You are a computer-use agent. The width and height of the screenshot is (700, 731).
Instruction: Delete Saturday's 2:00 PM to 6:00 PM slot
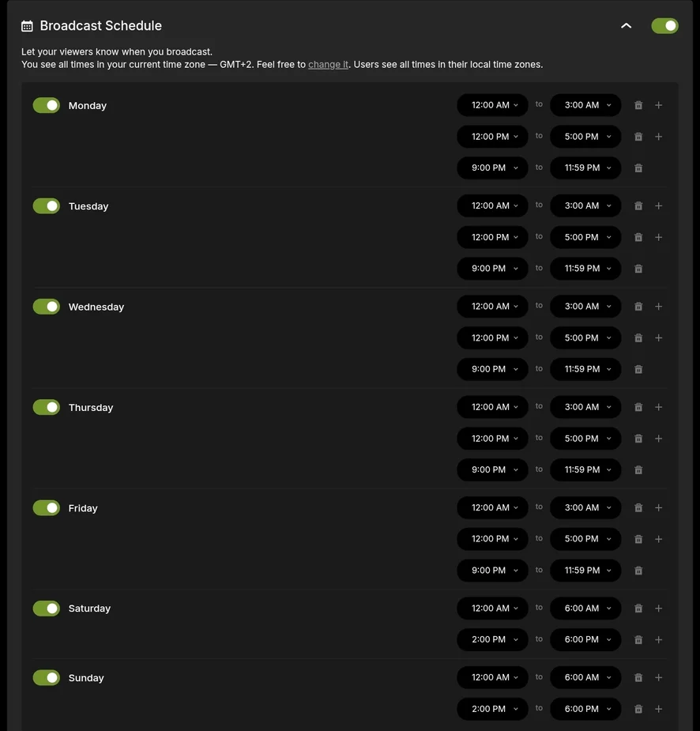(x=638, y=640)
